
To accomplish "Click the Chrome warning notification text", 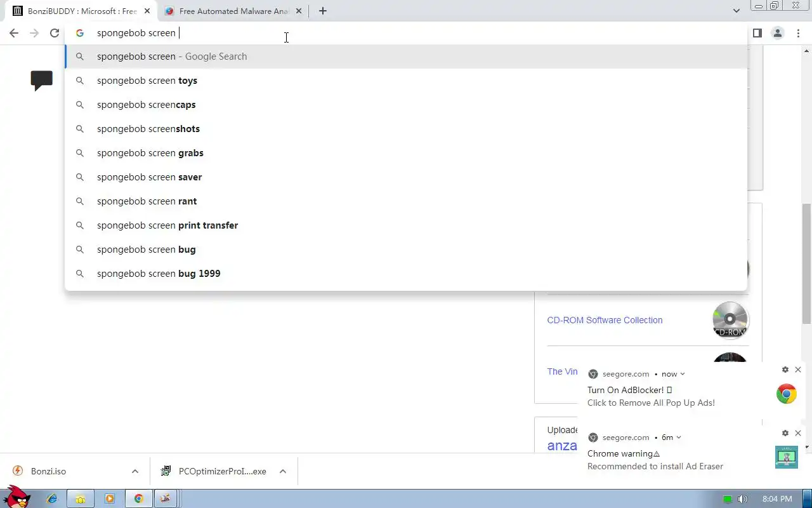I will [x=624, y=453].
